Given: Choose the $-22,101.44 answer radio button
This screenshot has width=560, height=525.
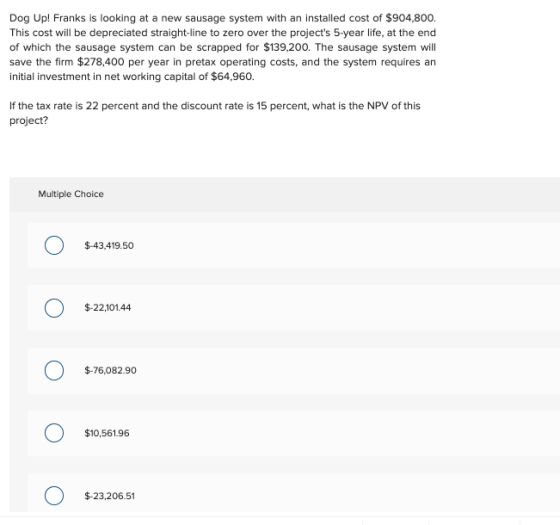Looking at the screenshot, I should [x=54, y=308].
